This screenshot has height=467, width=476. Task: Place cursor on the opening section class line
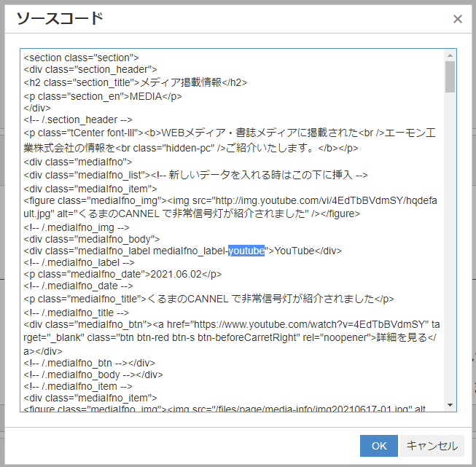(81, 58)
